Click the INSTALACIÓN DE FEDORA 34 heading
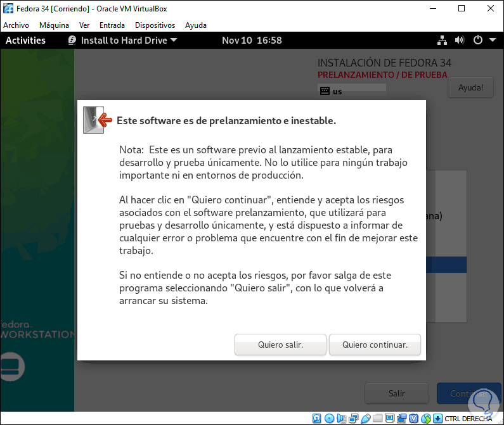 [x=384, y=63]
